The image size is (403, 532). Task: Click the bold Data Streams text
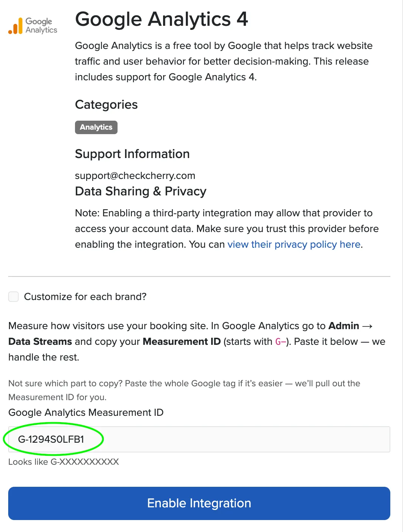(x=40, y=341)
